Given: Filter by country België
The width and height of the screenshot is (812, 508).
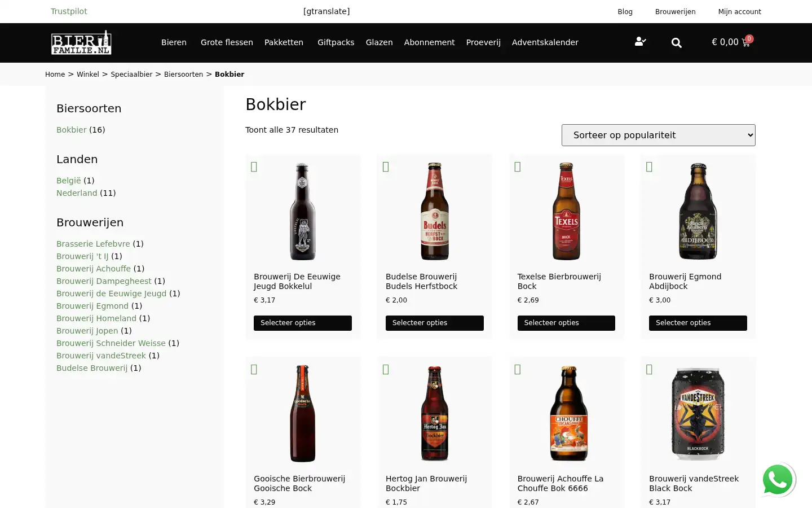Looking at the screenshot, I should (68, 181).
